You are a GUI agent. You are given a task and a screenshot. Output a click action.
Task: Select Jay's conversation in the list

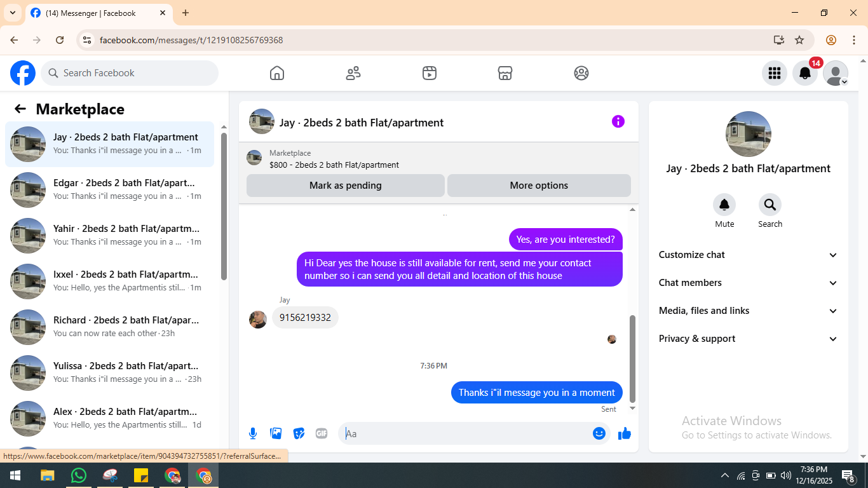click(x=109, y=144)
